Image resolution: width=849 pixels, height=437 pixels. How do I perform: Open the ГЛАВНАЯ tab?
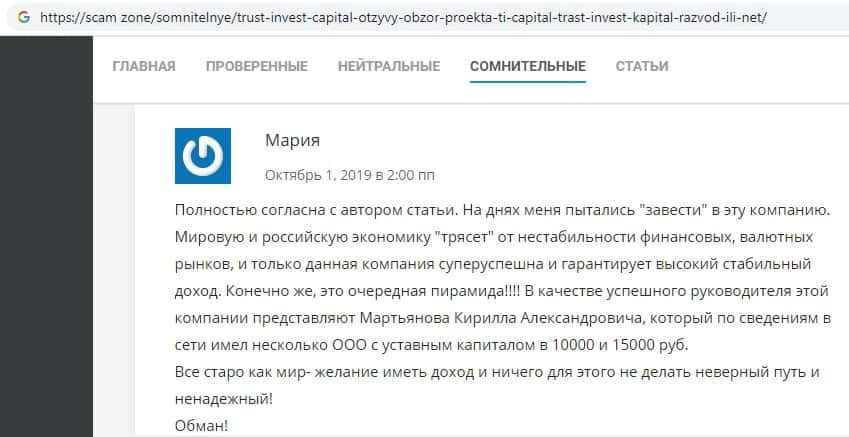[x=144, y=66]
